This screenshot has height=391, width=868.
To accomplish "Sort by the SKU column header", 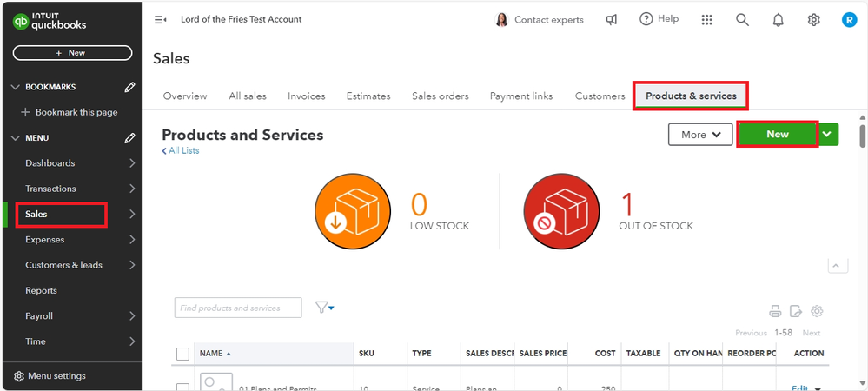I will pyautogui.click(x=367, y=354).
